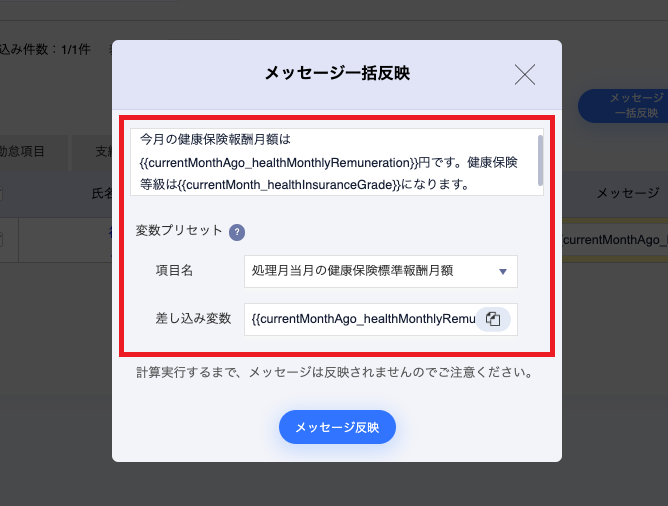The width and height of the screenshot is (668, 506).
Task: Click the 氏名 column header
Action: [x=102, y=193]
